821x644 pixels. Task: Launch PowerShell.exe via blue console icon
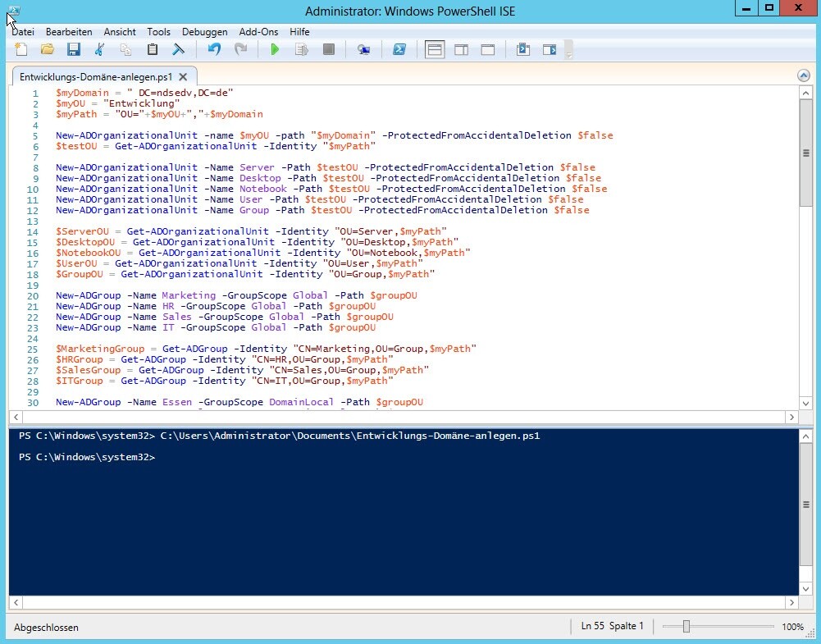pyautogui.click(x=399, y=49)
